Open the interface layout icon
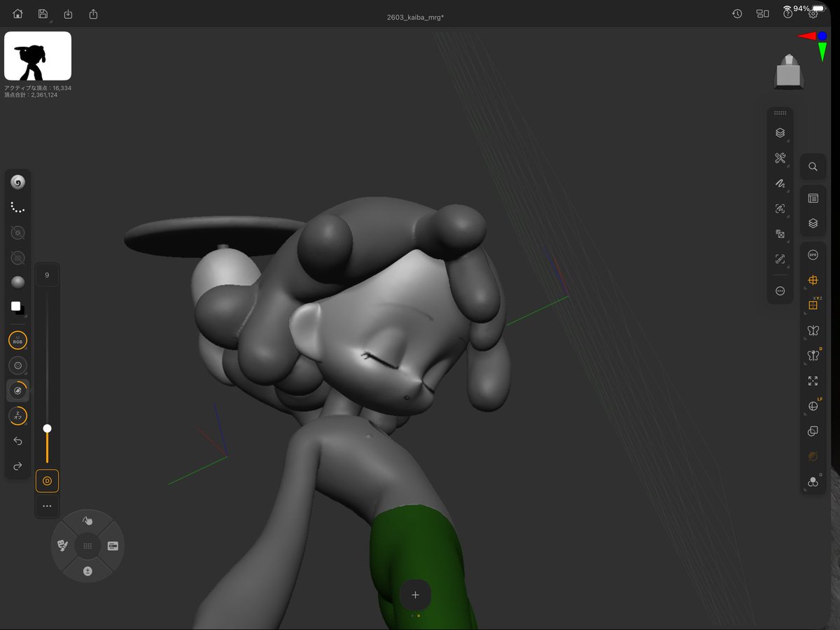The image size is (840, 630). (762, 13)
